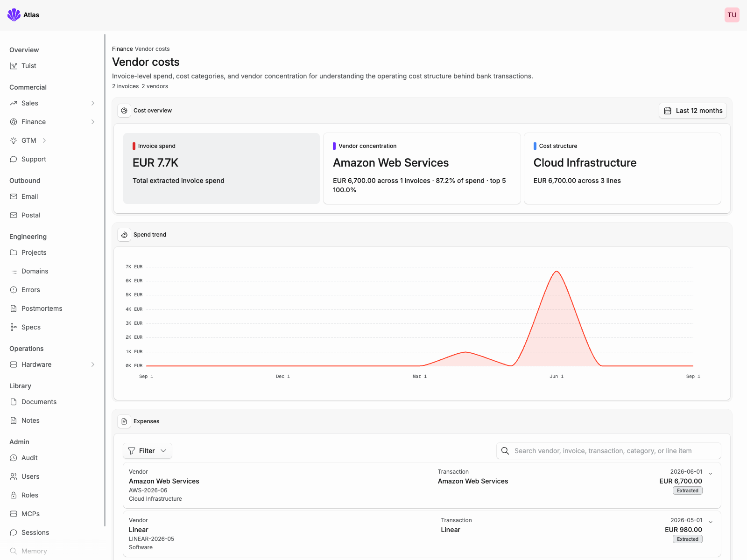Click the EUR 980.00 expense amount
The height and width of the screenshot is (560, 747).
(684, 530)
